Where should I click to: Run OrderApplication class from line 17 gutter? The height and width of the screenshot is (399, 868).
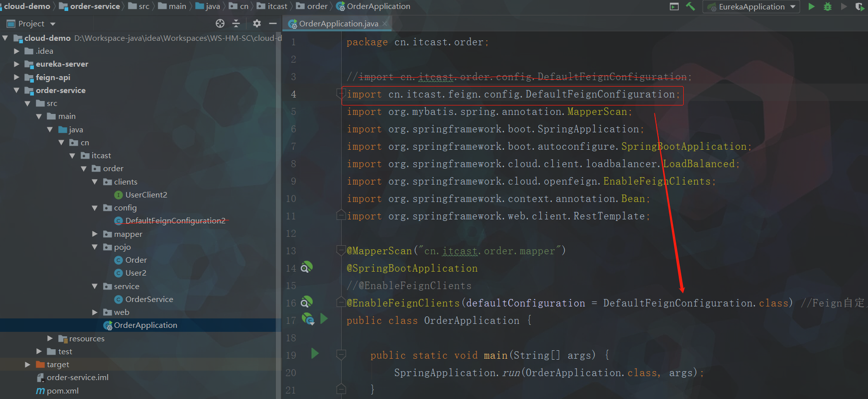[x=324, y=319]
